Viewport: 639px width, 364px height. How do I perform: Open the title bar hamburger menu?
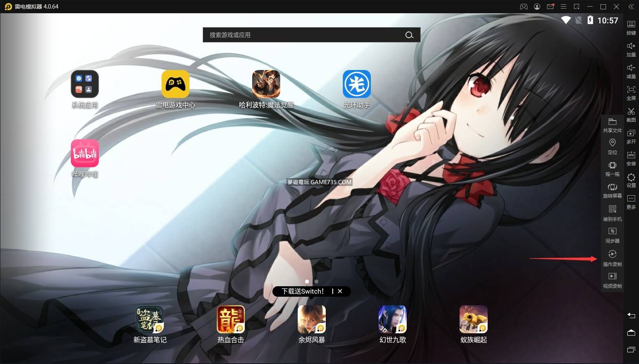coord(563,7)
